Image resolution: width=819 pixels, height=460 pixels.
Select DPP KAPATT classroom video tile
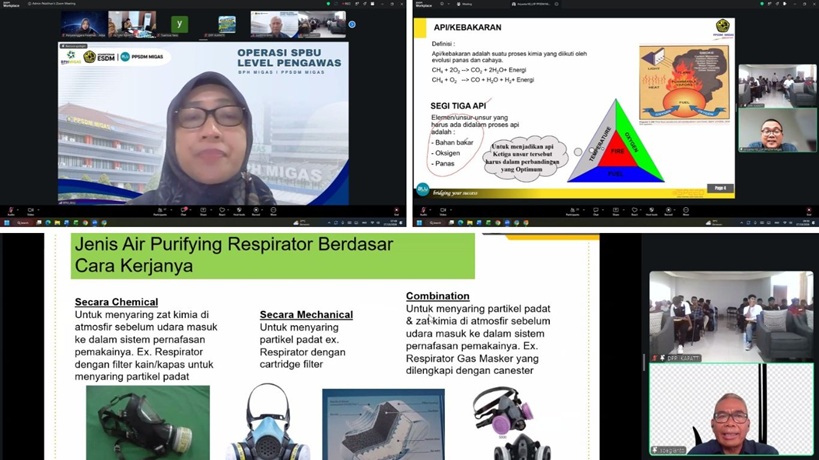(x=731, y=316)
